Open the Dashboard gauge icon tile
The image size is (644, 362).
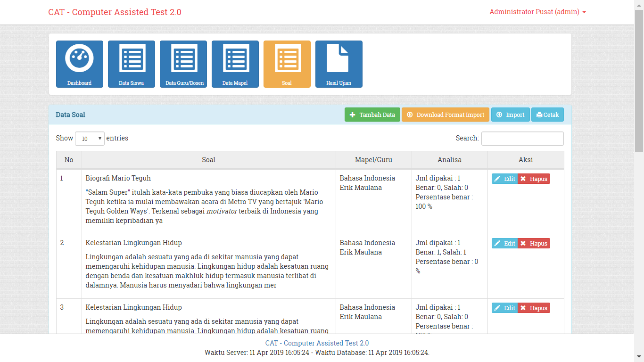[x=79, y=64]
